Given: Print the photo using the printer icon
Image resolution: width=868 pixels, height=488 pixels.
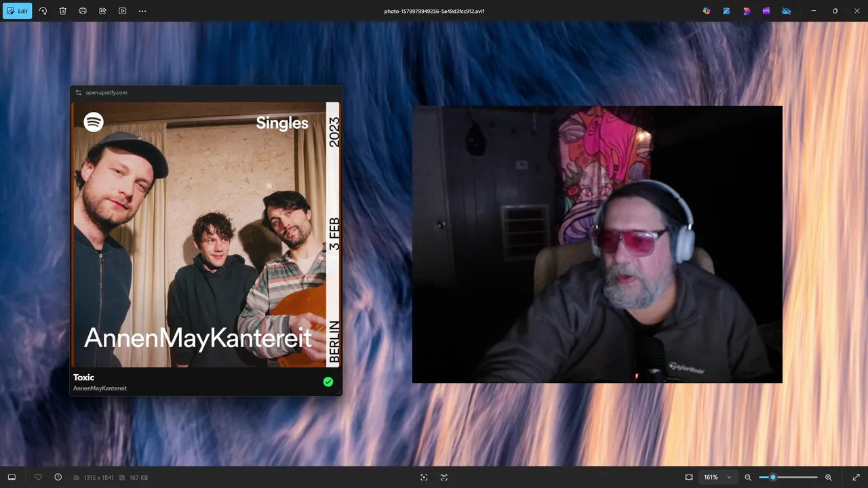Looking at the screenshot, I should (x=83, y=11).
